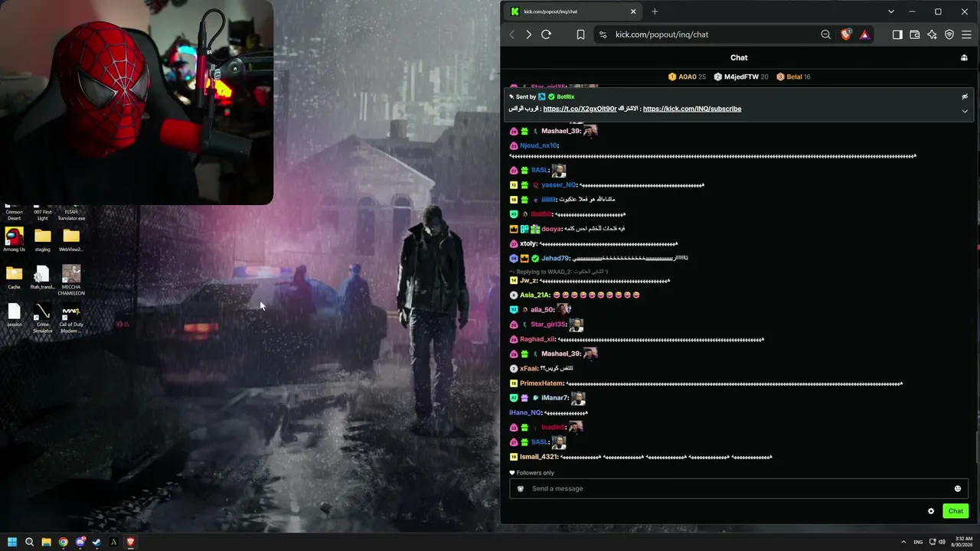Open the Brave VPN shield icon
Viewport: 980px width, 551px height.
coord(949,34)
